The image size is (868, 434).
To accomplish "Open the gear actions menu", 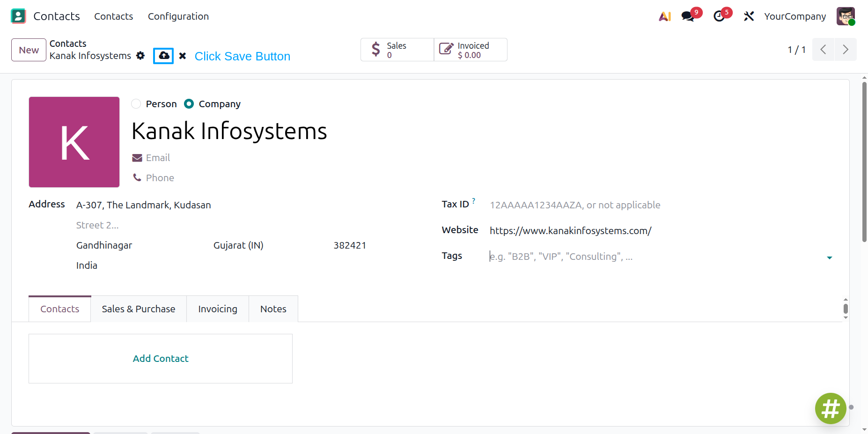I will coord(140,56).
